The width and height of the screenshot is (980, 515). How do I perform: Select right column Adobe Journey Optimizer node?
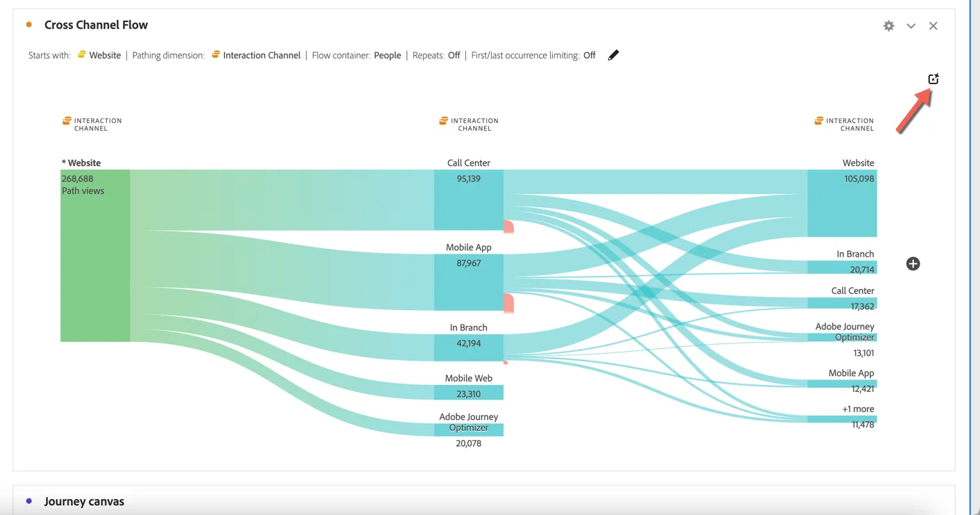[x=842, y=337]
